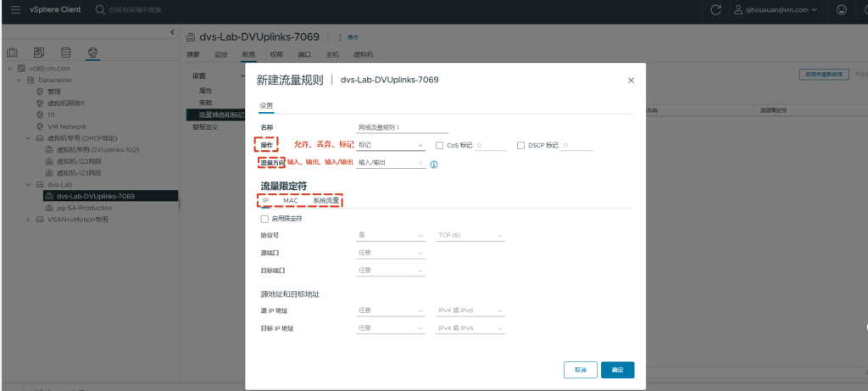Select the IP qualifier tab
Viewport: 868px width, 391px height.
click(265, 200)
